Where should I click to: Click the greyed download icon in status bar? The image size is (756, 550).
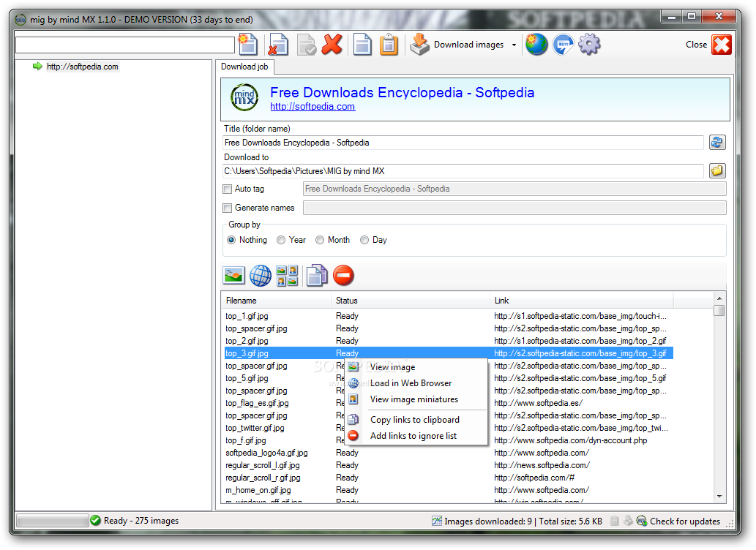point(628,521)
